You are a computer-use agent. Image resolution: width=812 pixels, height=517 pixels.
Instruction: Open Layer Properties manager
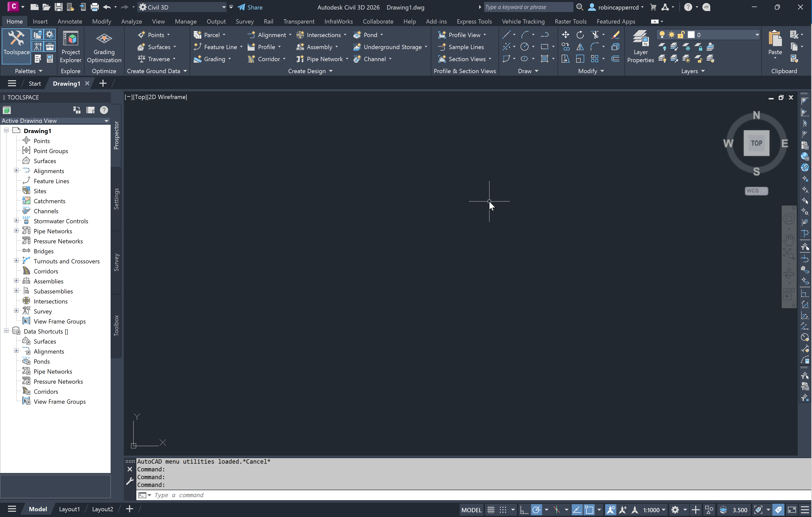point(640,46)
